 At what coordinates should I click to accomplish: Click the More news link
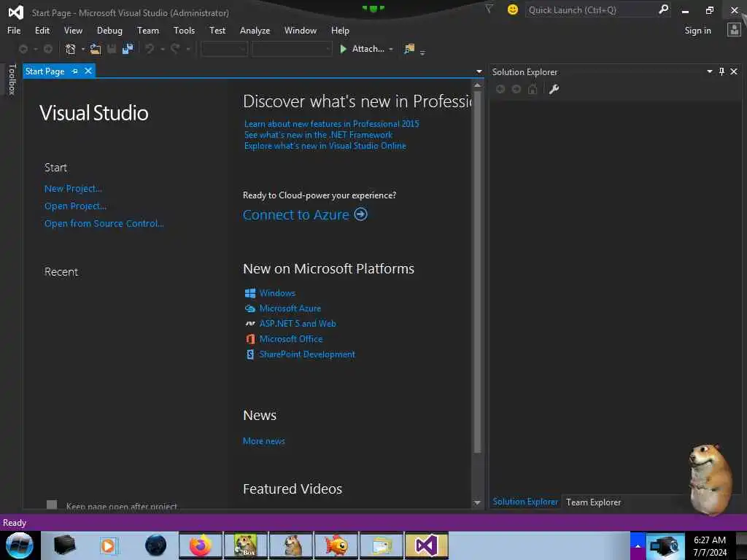coord(263,441)
